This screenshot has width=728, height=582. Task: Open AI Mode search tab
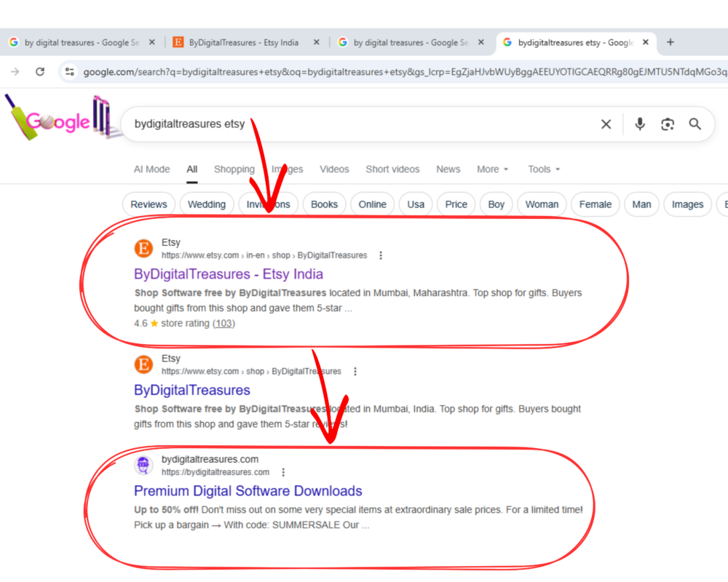coord(152,170)
